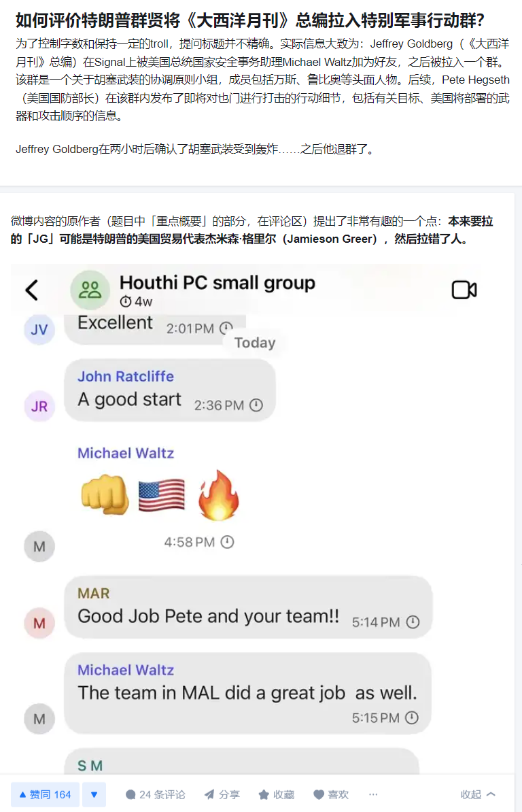Screen dimensions: 522x812
Task: Open the more options ellipsis menu
Action: tap(373, 794)
